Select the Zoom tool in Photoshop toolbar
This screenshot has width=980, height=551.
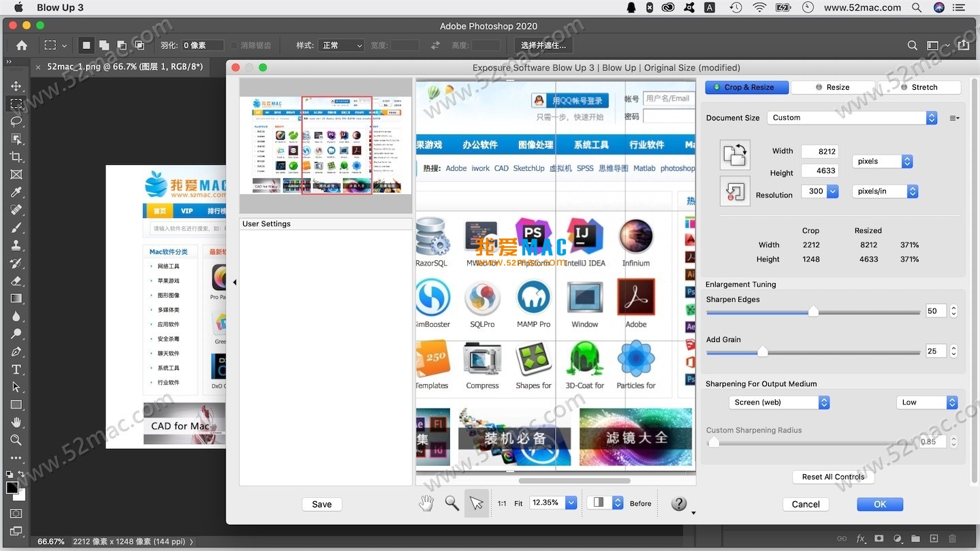(16, 440)
